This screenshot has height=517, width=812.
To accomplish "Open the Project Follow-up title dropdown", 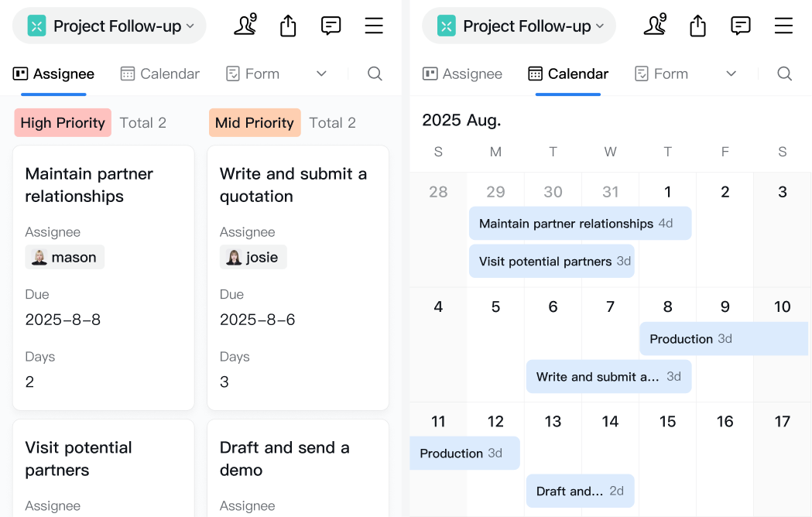I will coord(108,26).
